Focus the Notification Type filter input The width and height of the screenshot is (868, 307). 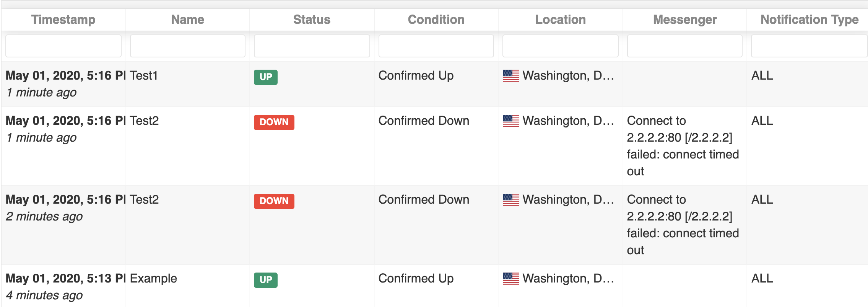click(x=809, y=46)
